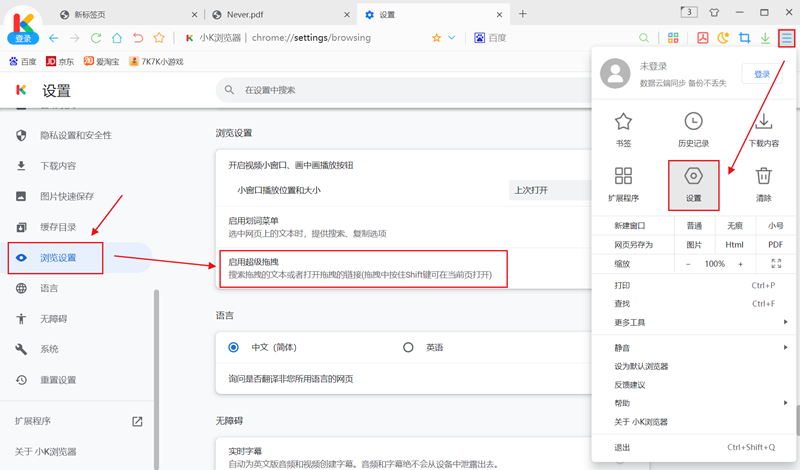Click the fullscreen icon in zoom row
This screenshot has height=470, width=800.
tap(775, 264)
